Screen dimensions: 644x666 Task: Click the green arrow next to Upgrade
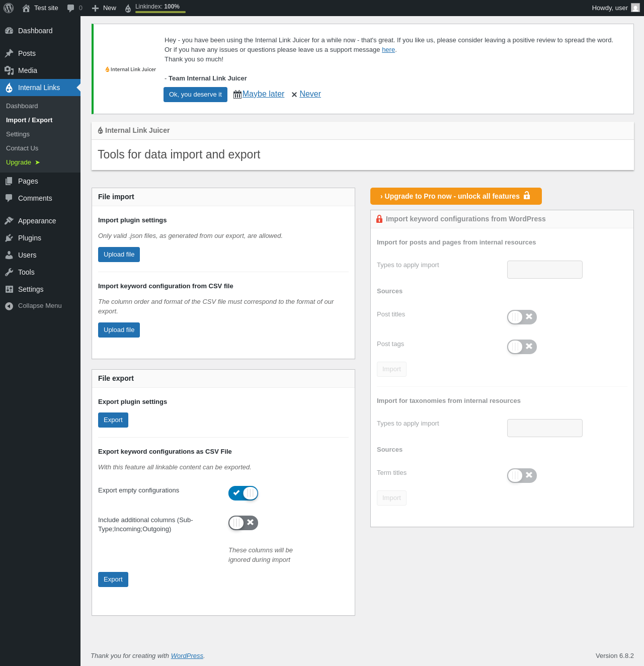point(37,162)
